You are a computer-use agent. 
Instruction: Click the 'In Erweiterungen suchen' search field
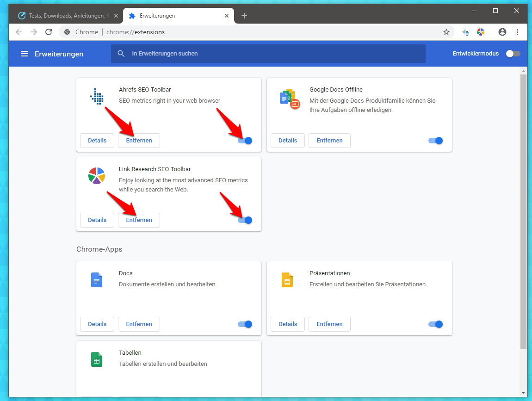click(268, 54)
